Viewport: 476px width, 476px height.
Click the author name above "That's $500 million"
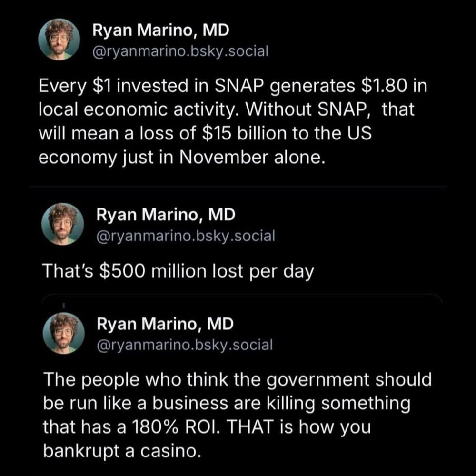click(x=166, y=215)
